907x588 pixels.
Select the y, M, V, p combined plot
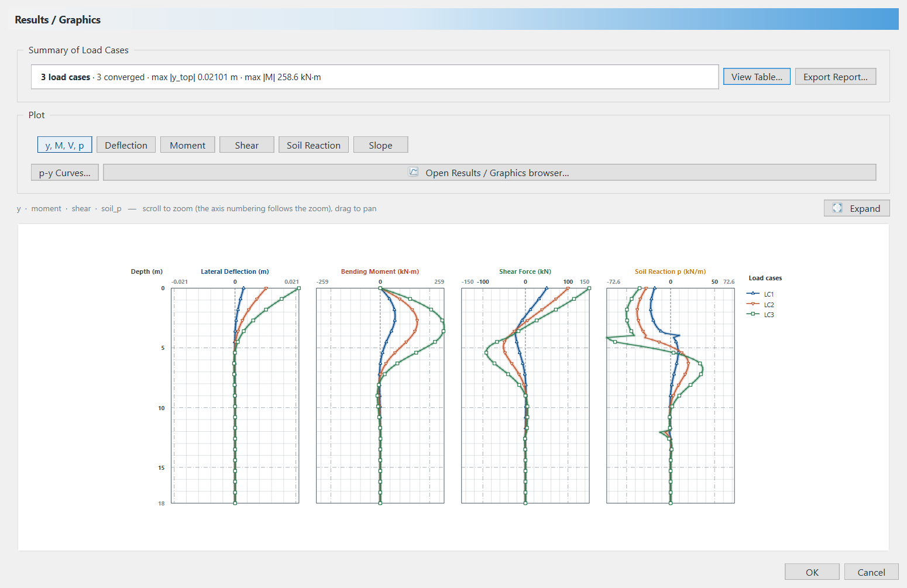coord(64,145)
